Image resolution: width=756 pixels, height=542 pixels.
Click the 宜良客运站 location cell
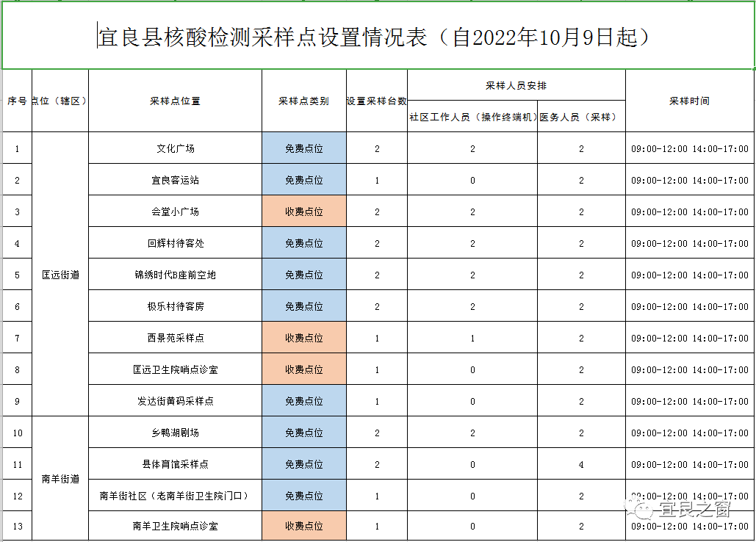(176, 179)
